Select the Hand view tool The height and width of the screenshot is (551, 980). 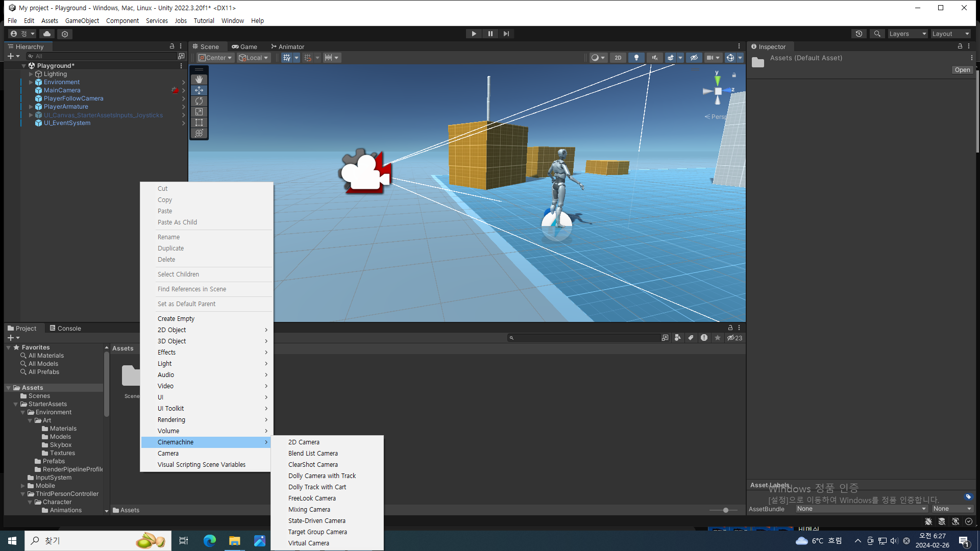199,80
